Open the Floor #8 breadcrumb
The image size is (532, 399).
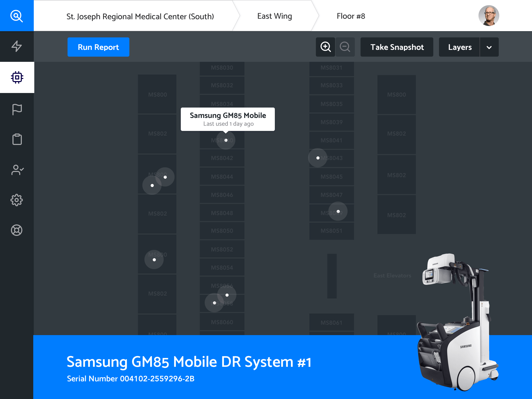coord(351,16)
